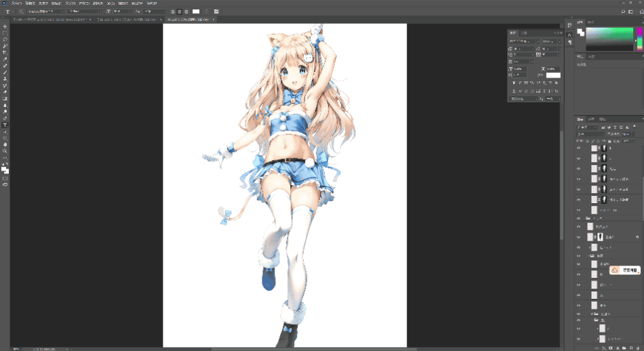The width and height of the screenshot is (644, 351).
Task: Switch to Channels tab in Layers panel group
Action: [591, 119]
